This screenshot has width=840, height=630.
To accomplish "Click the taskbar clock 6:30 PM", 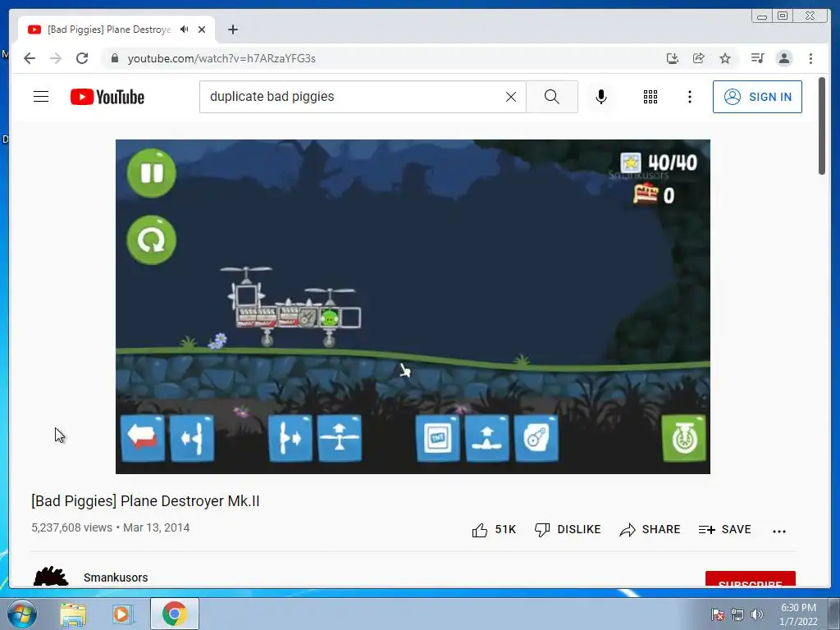I will click(798, 608).
